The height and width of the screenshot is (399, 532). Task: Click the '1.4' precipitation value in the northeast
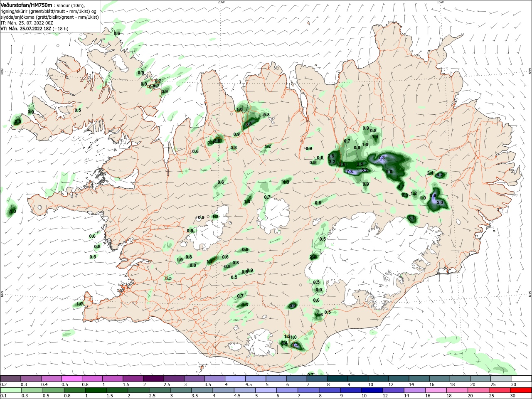375,136
